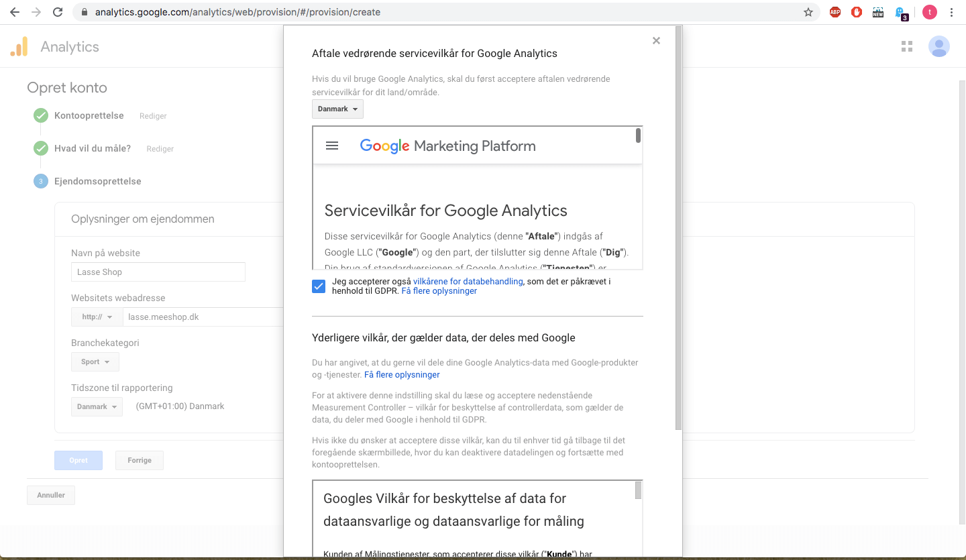966x560 pixels.
Task: Click the Annuller button
Action: (51, 495)
